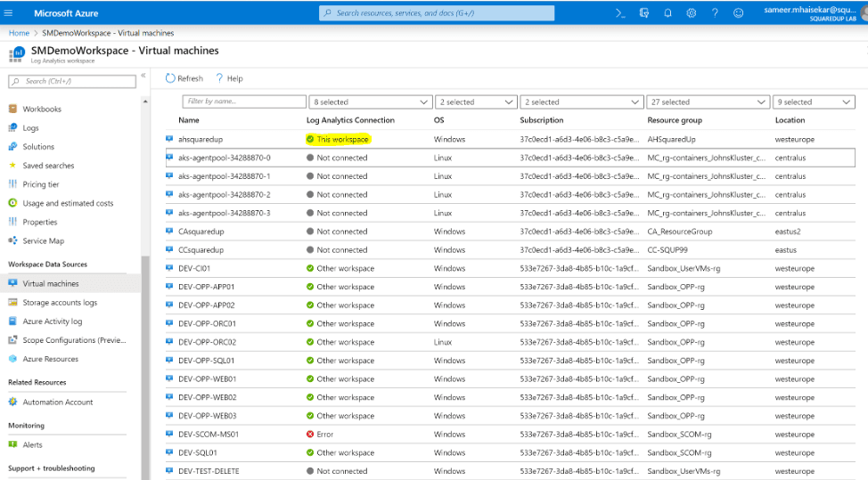The height and width of the screenshot is (480, 868).
Task: Click the Refresh button
Action: click(184, 78)
